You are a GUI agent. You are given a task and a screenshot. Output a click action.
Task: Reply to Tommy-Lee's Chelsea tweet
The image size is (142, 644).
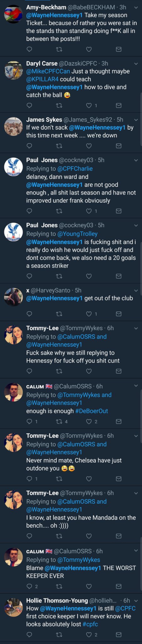29,479
